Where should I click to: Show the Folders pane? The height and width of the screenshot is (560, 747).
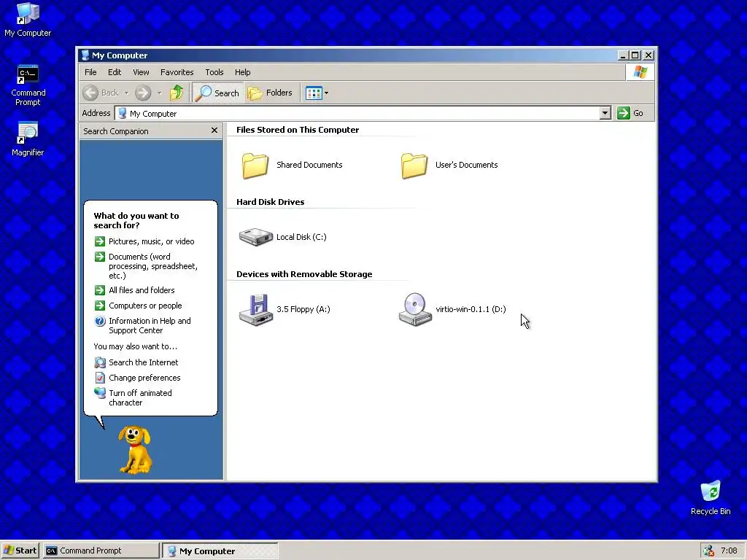[270, 93]
